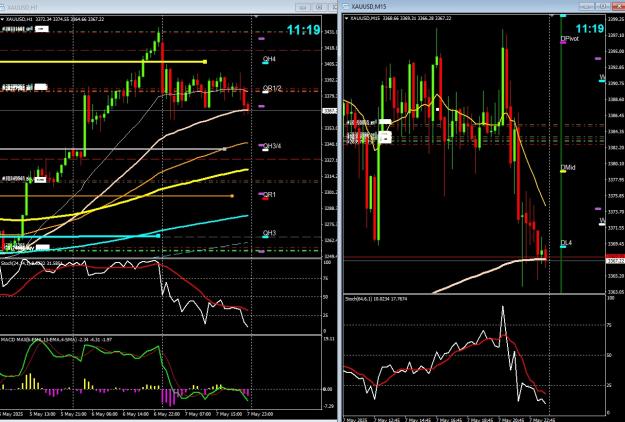Click the H1 window chart icon in title bar
625x422 pixels.
click(x=3, y=7)
